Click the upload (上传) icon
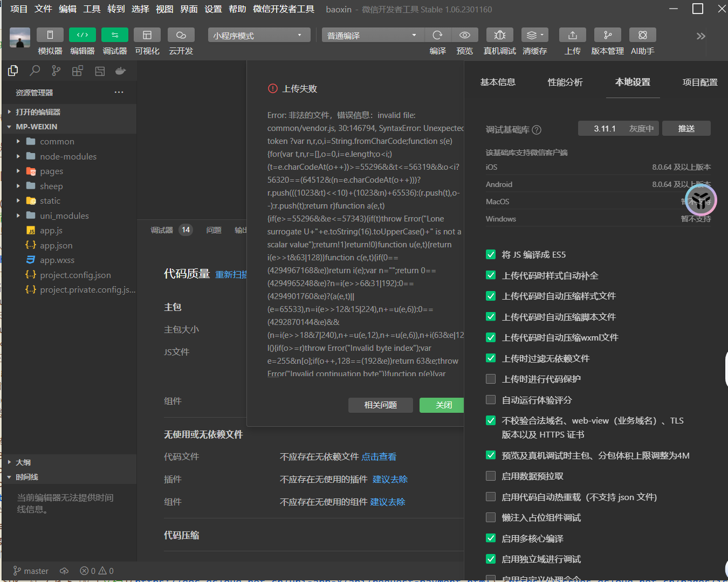728x582 pixels. (x=573, y=35)
